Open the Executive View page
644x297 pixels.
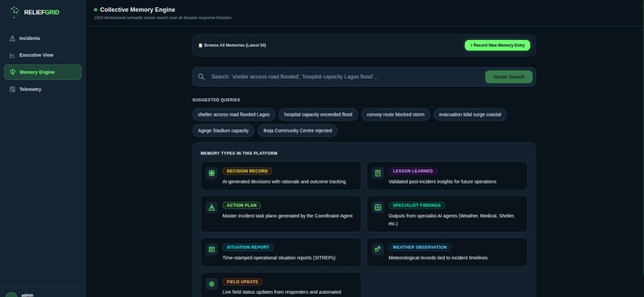point(42,55)
